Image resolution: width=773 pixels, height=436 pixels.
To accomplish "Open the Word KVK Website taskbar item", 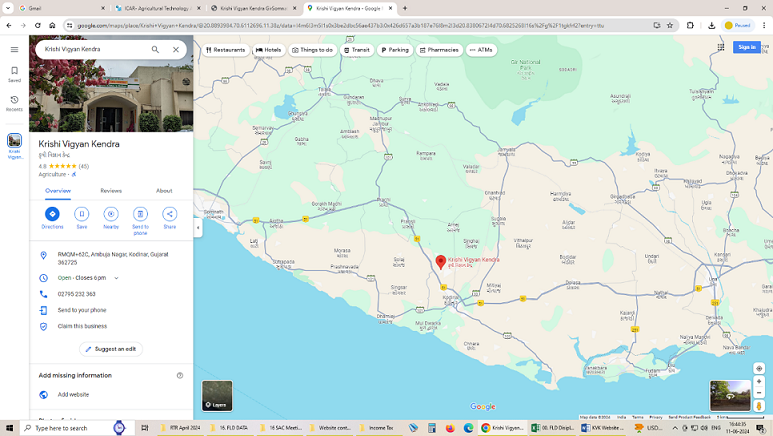I will pos(602,428).
